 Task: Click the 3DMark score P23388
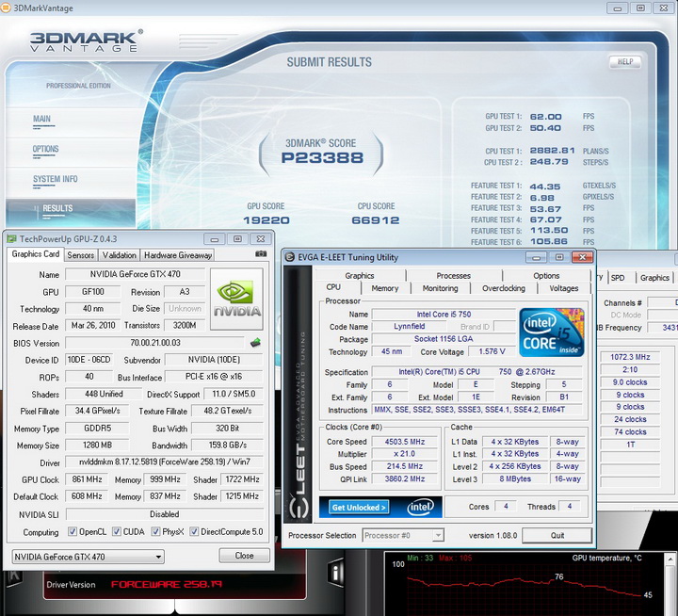coord(322,158)
